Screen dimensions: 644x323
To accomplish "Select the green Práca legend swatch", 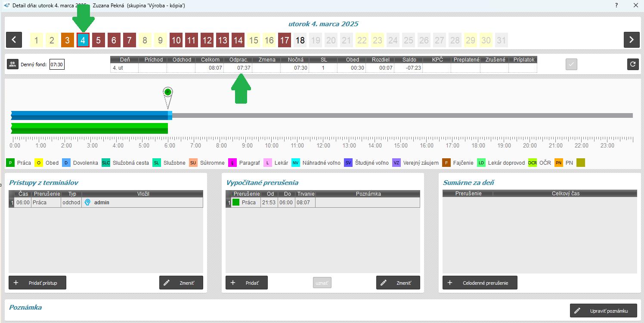I will click(x=10, y=163).
